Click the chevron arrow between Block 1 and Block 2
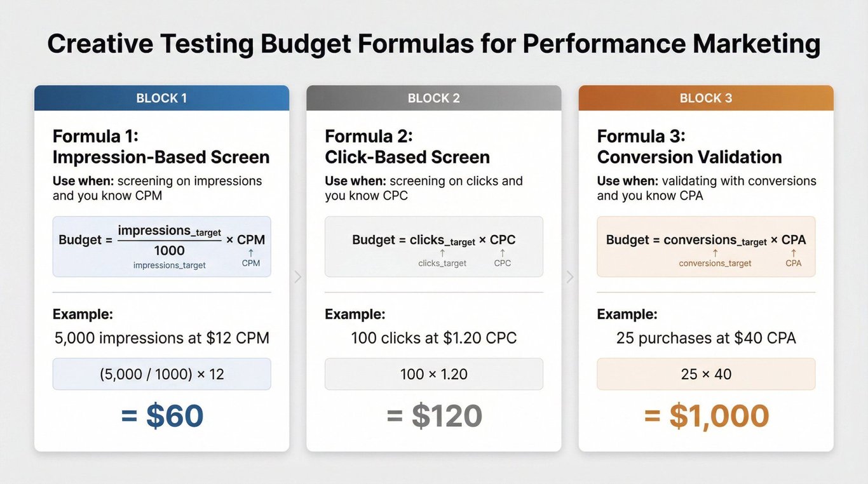868x484 pixels. coord(298,277)
